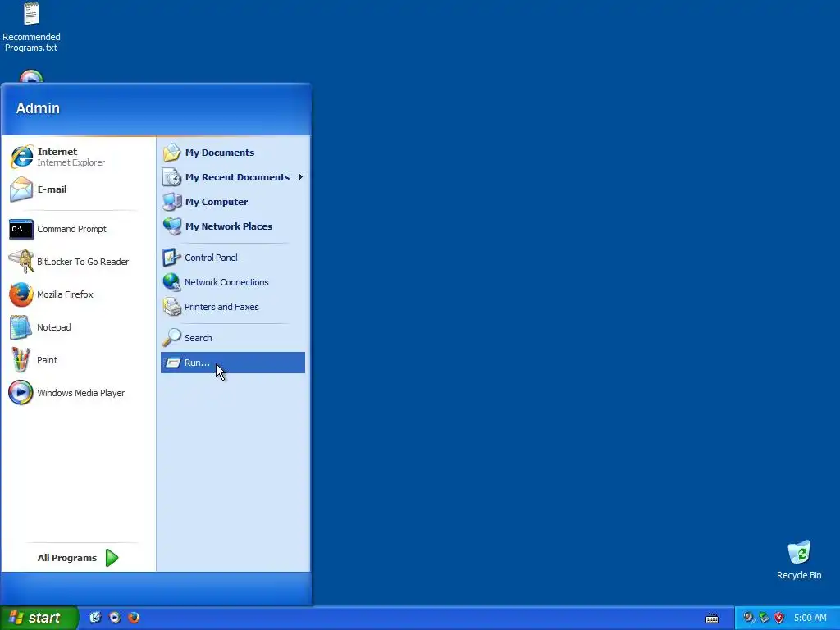Expand All Programs green arrow
The image size is (840, 630).
pyautogui.click(x=112, y=558)
